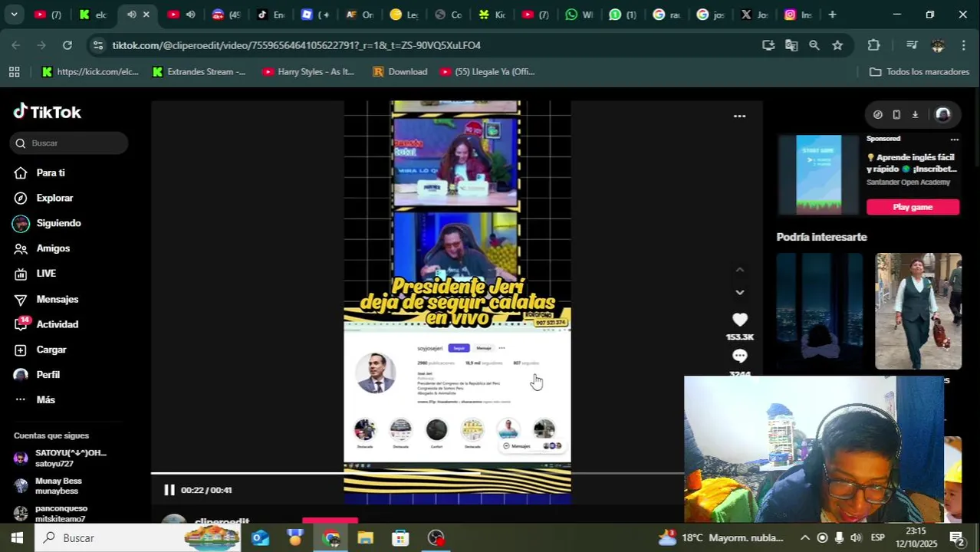Image resolution: width=980 pixels, height=552 pixels.
Task: Open the video comments bubble
Action: [739, 356]
